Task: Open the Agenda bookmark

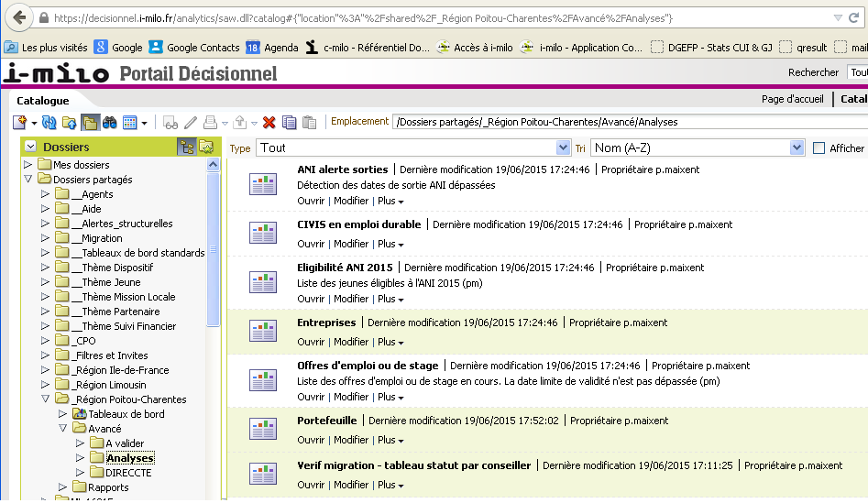Action: click(272, 48)
